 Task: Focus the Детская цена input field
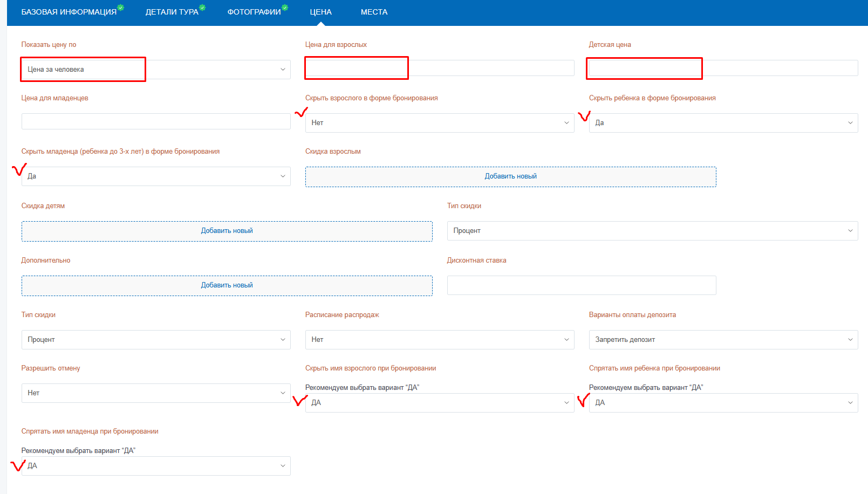pos(723,68)
